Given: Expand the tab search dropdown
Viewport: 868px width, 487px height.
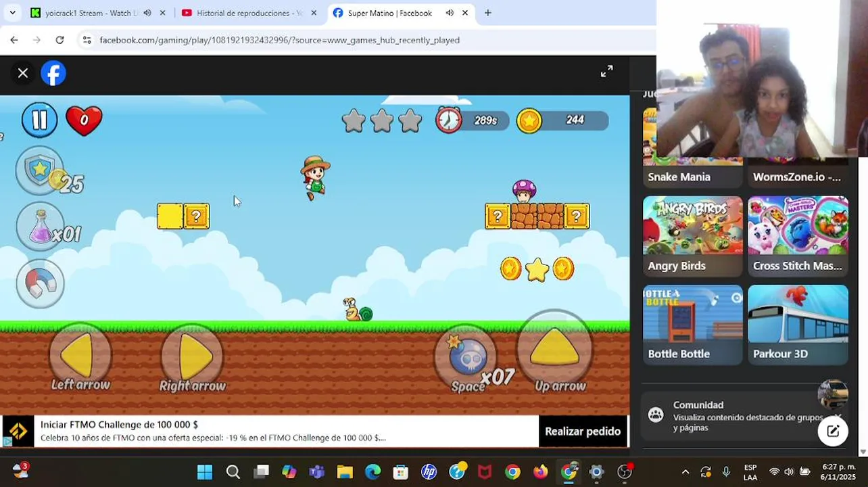Looking at the screenshot, I should [12, 13].
